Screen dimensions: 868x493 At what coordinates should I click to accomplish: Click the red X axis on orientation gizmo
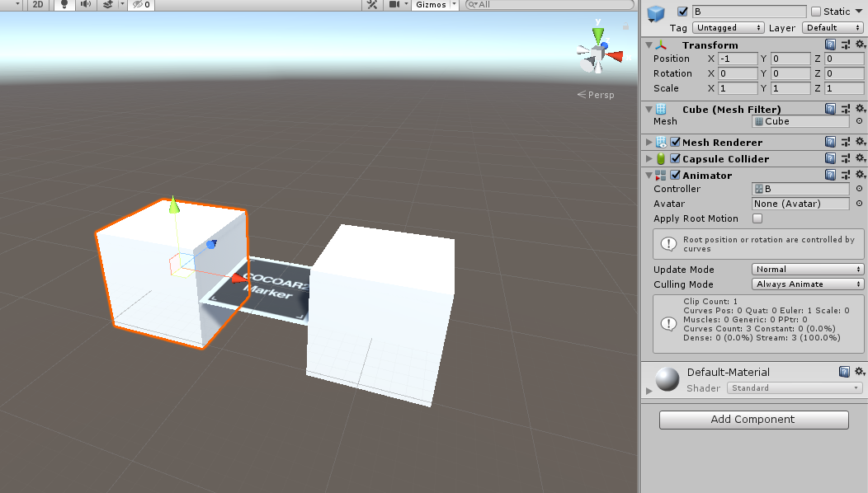pos(616,55)
